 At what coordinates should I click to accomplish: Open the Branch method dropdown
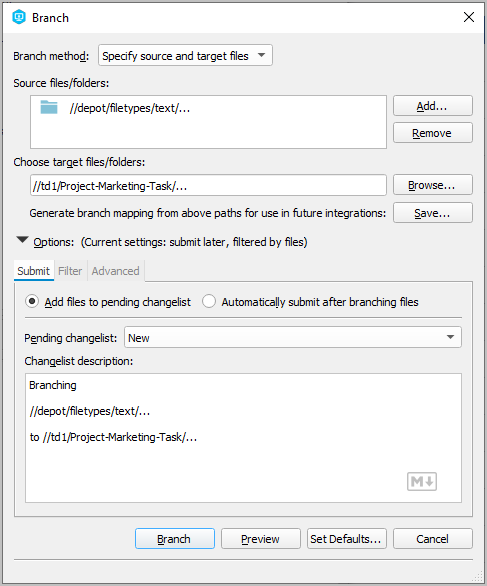point(185,55)
